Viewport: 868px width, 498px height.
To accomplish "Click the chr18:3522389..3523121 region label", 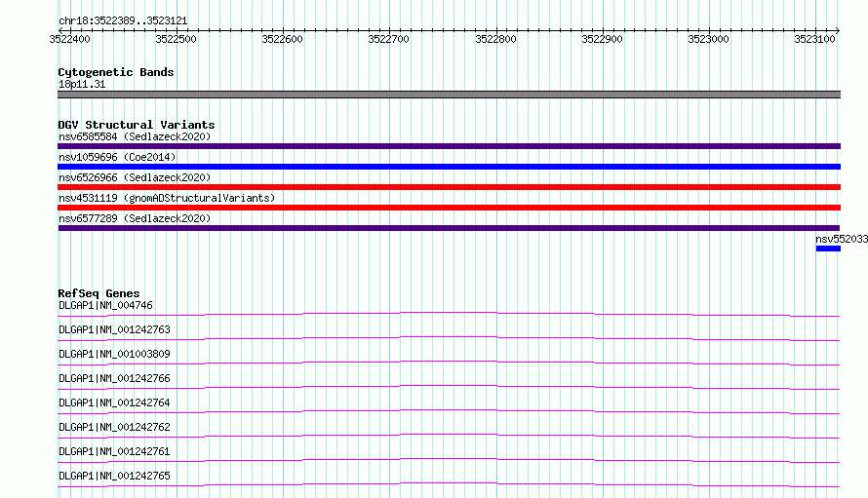I will pyautogui.click(x=123, y=21).
